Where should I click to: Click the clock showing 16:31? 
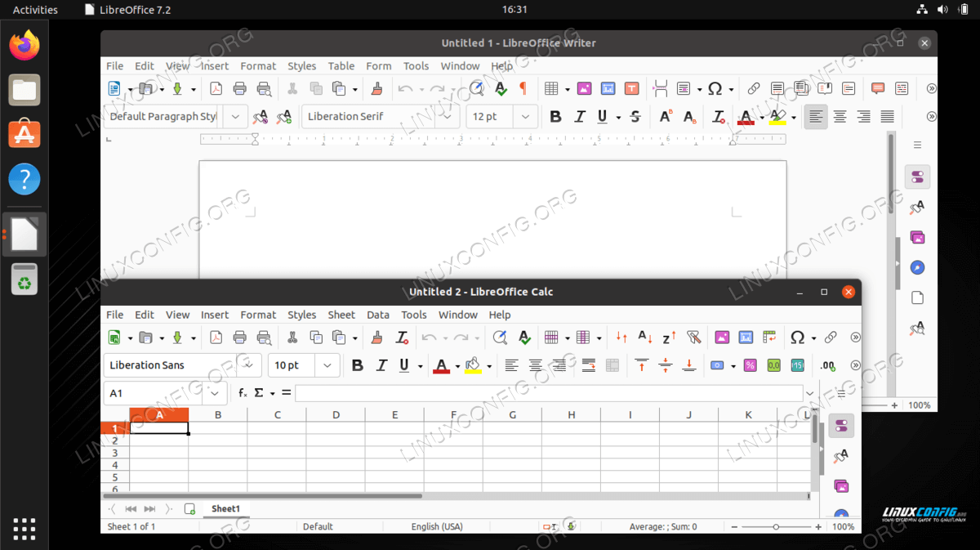point(514,10)
